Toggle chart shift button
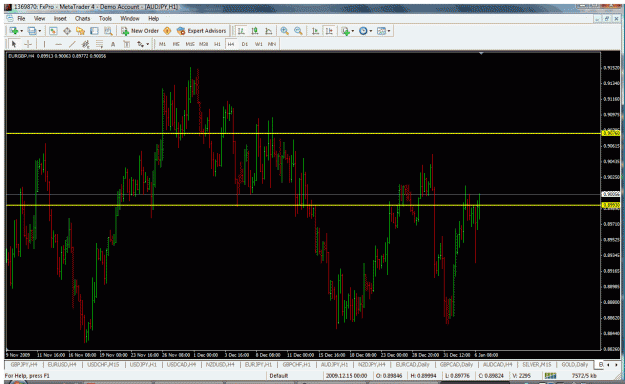This screenshot has width=625, height=384. point(329,31)
